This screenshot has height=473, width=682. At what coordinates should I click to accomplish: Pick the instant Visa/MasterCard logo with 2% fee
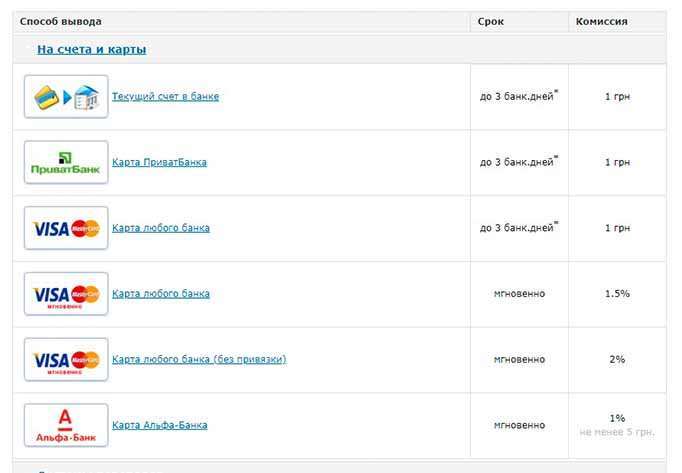pos(66,359)
